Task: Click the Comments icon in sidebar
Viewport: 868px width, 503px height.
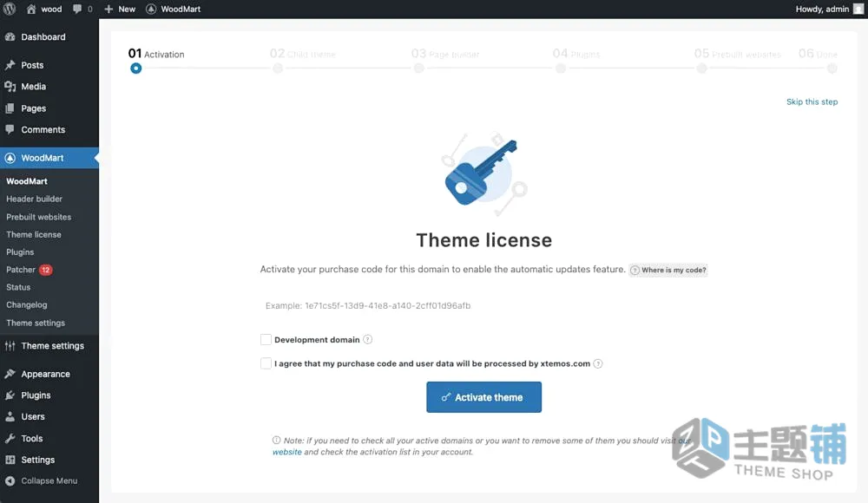Action: (x=10, y=129)
